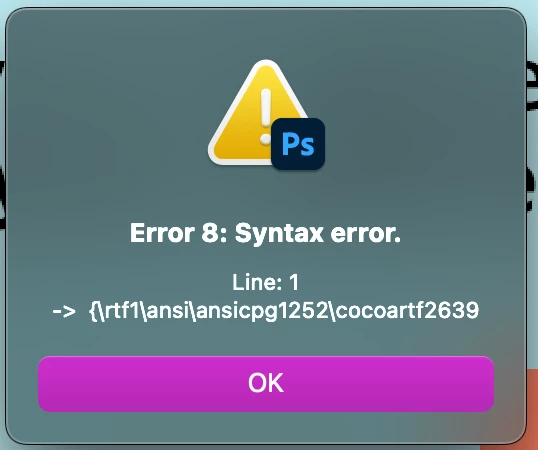This screenshot has width=538, height=450.
Task: Click the Photoshop Ps badge icon
Action: [x=298, y=144]
